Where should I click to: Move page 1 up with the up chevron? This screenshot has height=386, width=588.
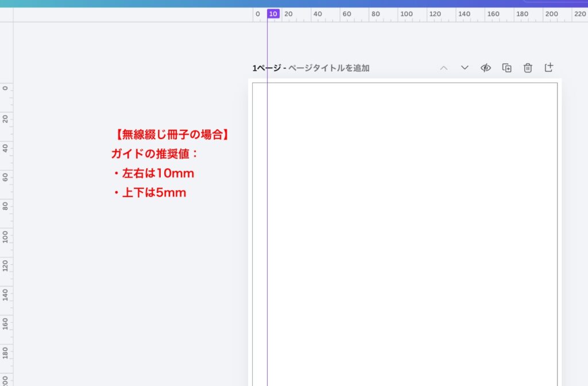(444, 67)
